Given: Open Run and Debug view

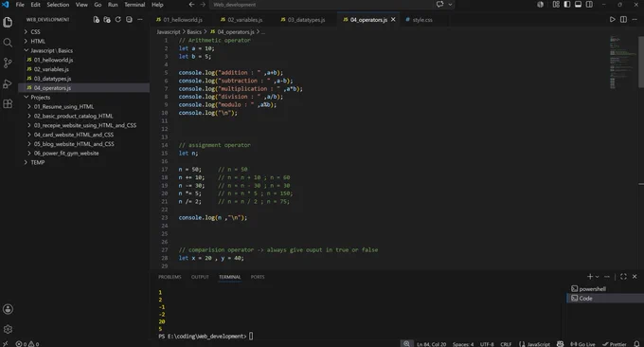Looking at the screenshot, I should (8, 83).
